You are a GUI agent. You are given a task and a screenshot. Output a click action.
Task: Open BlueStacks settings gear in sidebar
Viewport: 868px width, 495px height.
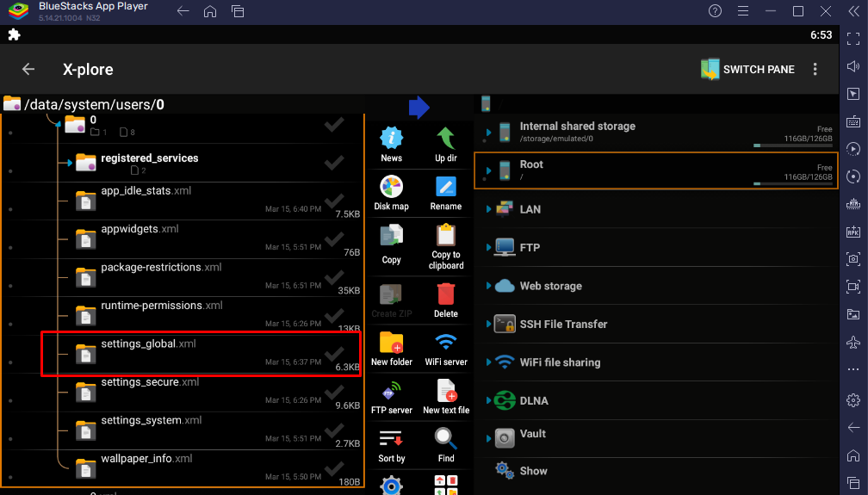tap(853, 399)
